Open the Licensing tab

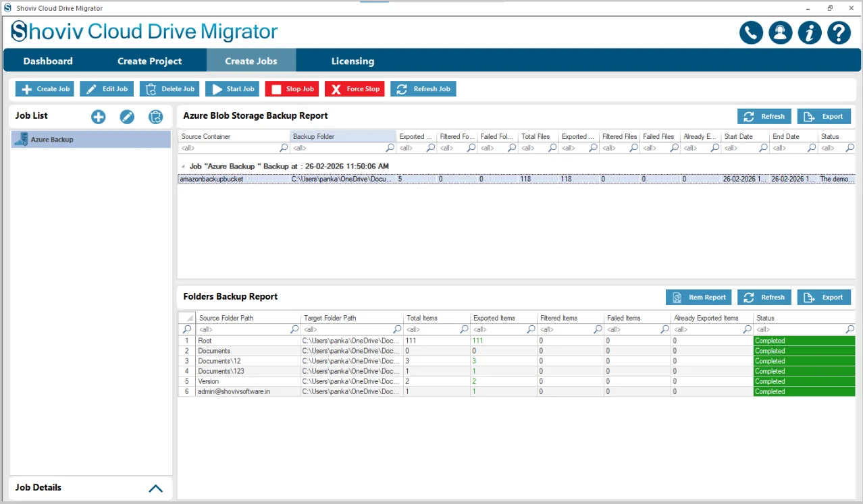(x=352, y=61)
